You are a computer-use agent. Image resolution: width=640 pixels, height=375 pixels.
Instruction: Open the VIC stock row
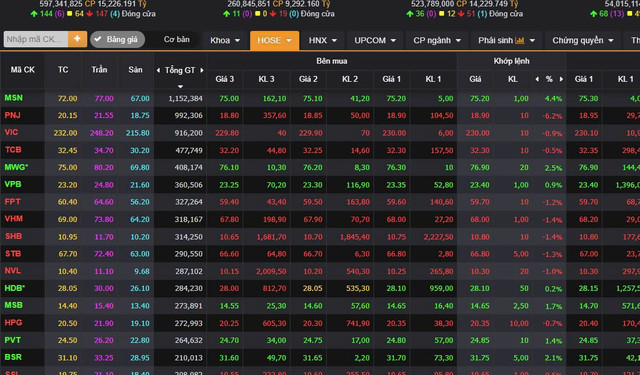click(x=320, y=133)
